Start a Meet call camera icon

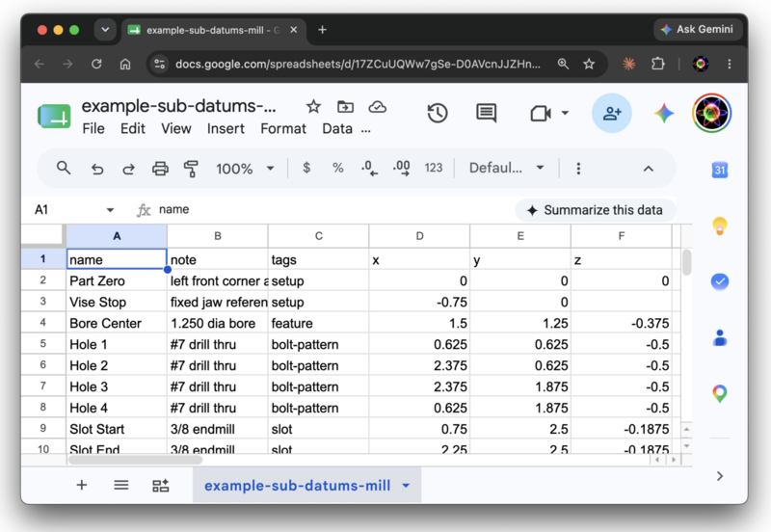tap(541, 114)
